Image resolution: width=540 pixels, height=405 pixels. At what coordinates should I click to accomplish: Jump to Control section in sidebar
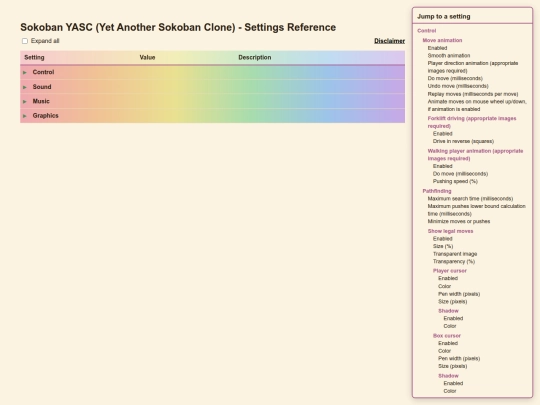pos(427,31)
